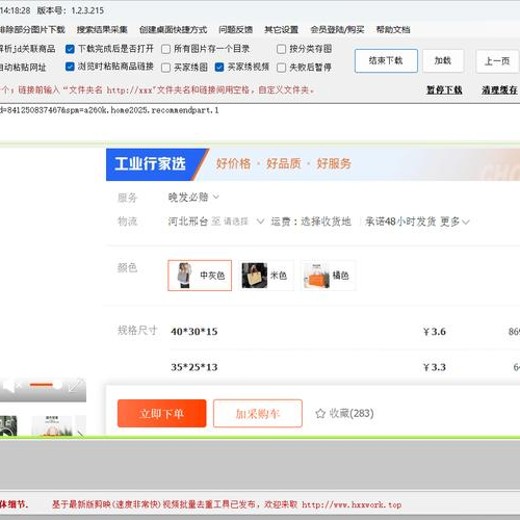The height and width of the screenshot is (520, 520).
Task: Expand the 更多 shipping promise chevron
Action: tap(466, 222)
